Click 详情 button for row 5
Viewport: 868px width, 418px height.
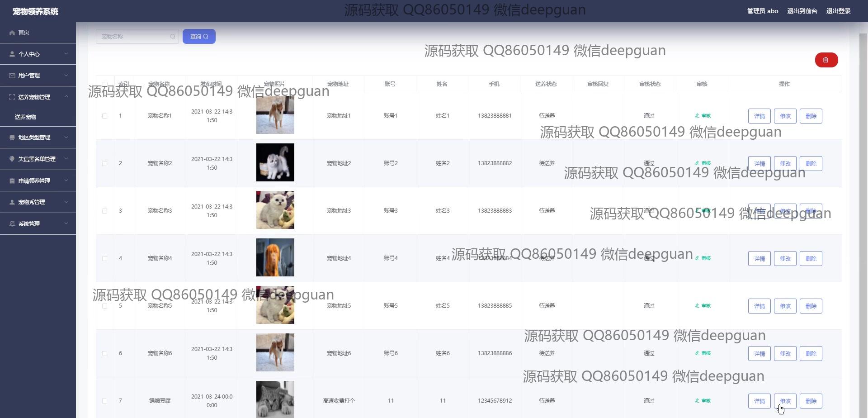[x=759, y=306]
